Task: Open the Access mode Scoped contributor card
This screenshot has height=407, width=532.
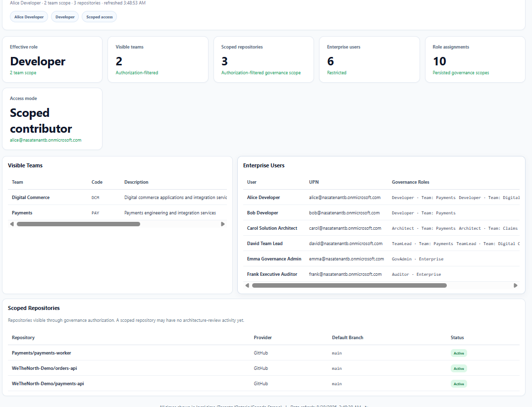Action: (52, 119)
